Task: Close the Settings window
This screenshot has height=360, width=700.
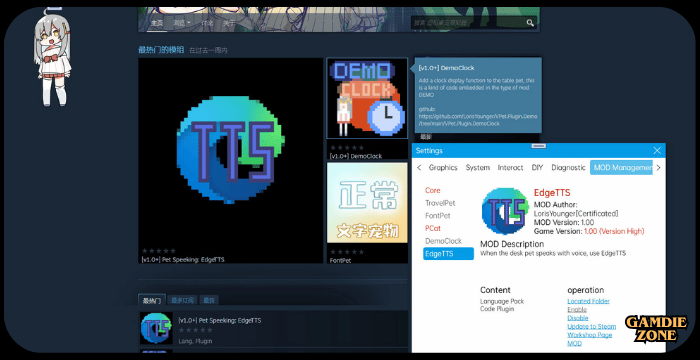Action: pos(657,151)
